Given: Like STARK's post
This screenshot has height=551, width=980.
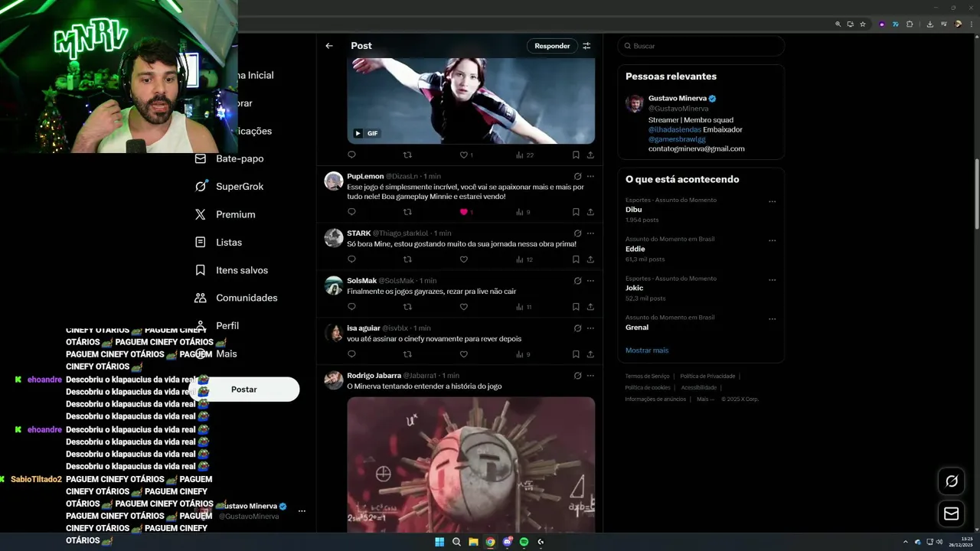Looking at the screenshot, I should (463, 259).
